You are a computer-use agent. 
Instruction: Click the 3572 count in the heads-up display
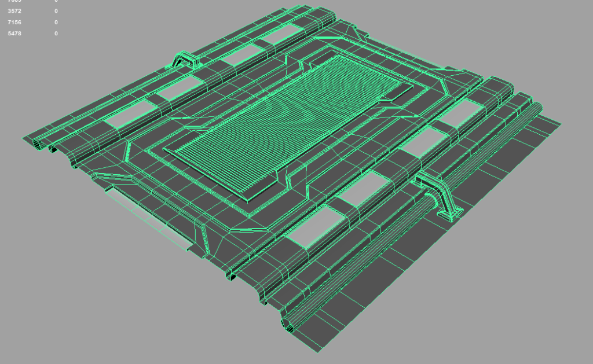click(x=14, y=11)
